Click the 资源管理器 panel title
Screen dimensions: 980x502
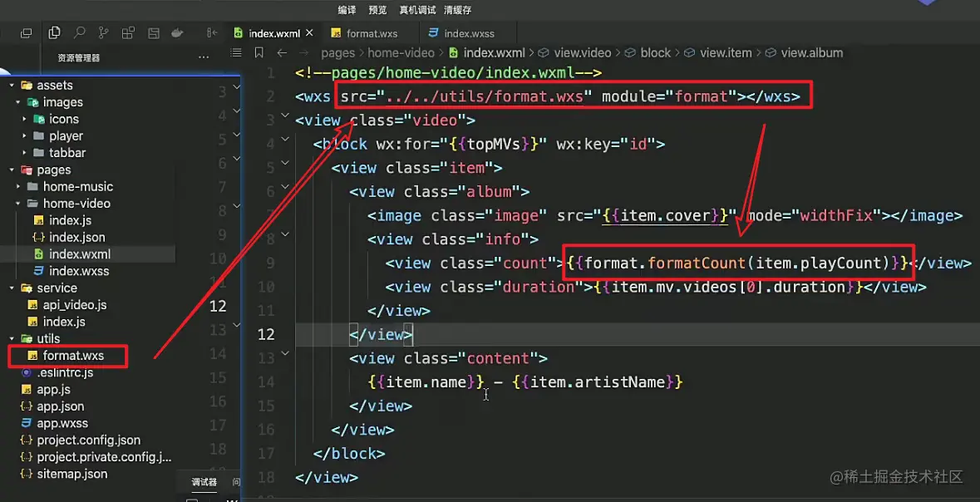[79, 57]
